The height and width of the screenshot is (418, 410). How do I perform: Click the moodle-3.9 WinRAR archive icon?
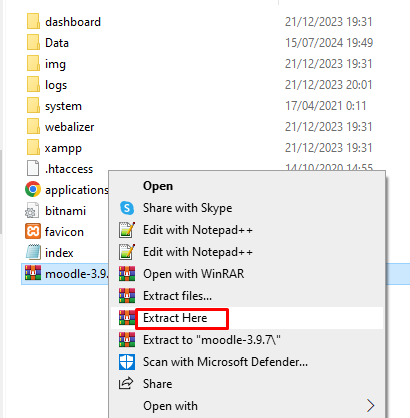pyautogui.click(x=33, y=273)
